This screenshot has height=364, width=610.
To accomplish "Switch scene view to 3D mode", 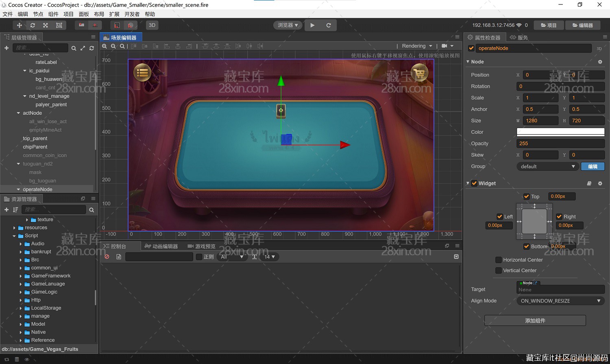I will (x=152, y=25).
